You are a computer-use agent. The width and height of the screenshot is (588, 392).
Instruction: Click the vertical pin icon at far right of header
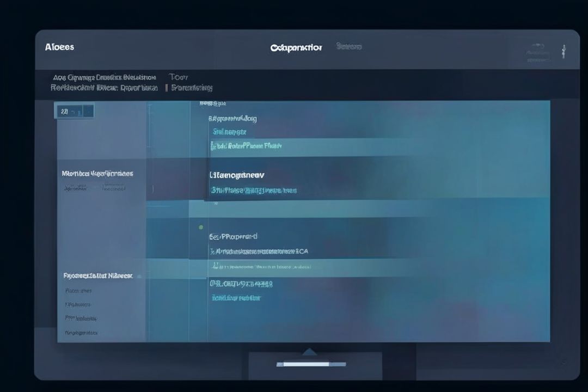(564, 52)
